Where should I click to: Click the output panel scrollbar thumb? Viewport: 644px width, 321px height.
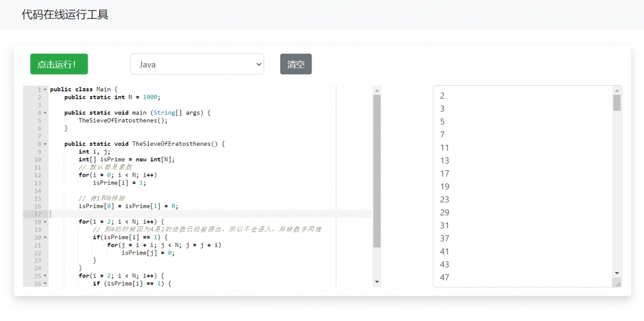(617, 103)
